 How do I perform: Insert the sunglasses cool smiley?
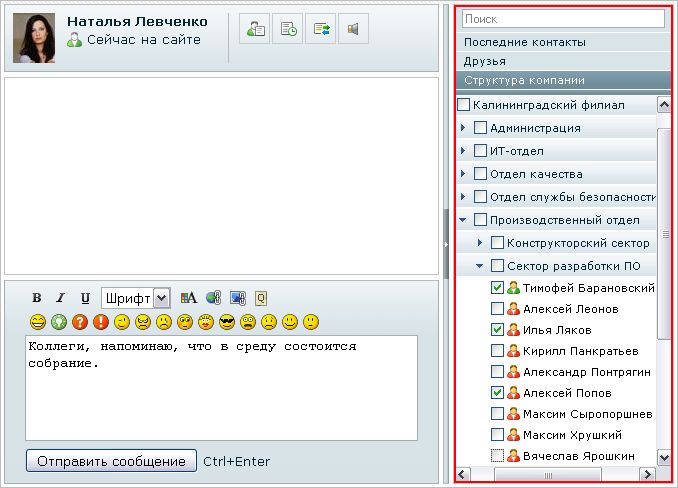pyautogui.click(x=227, y=322)
